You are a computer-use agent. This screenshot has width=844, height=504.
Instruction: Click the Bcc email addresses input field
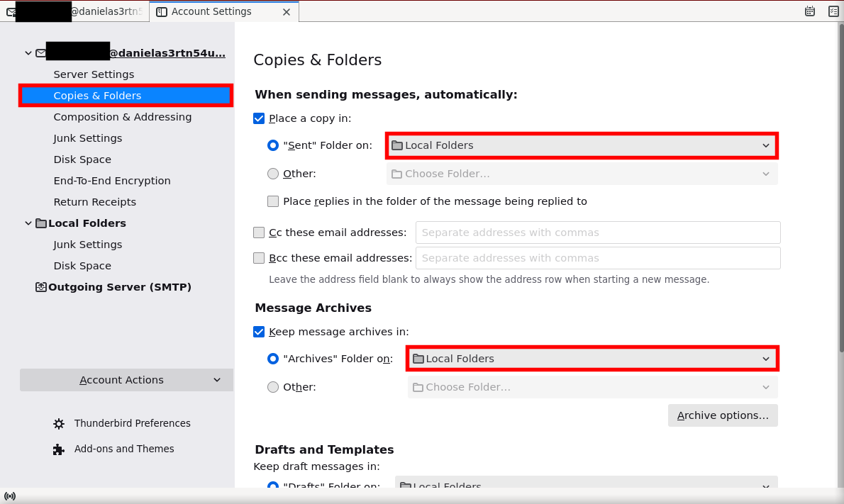pos(597,258)
